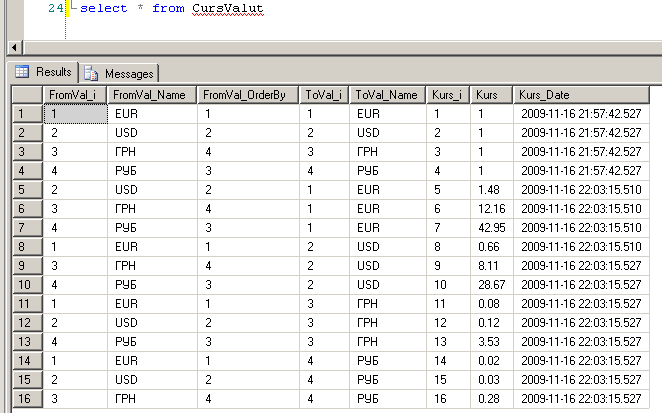Click Kurs value 0.02
662x413 pixels.
tap(489, 361)
